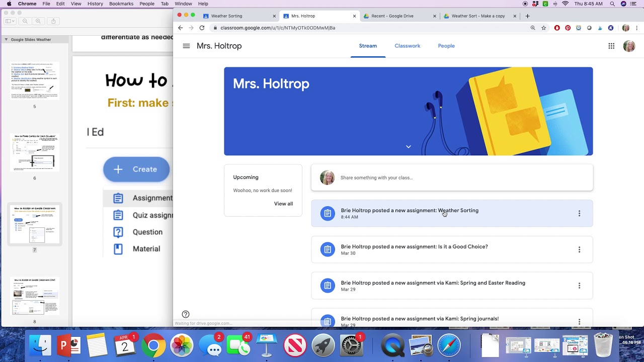The width and height of the screenshot is (644, 362).
Task: Click the Mrs. Holtrop class name header
Action: 219,46
